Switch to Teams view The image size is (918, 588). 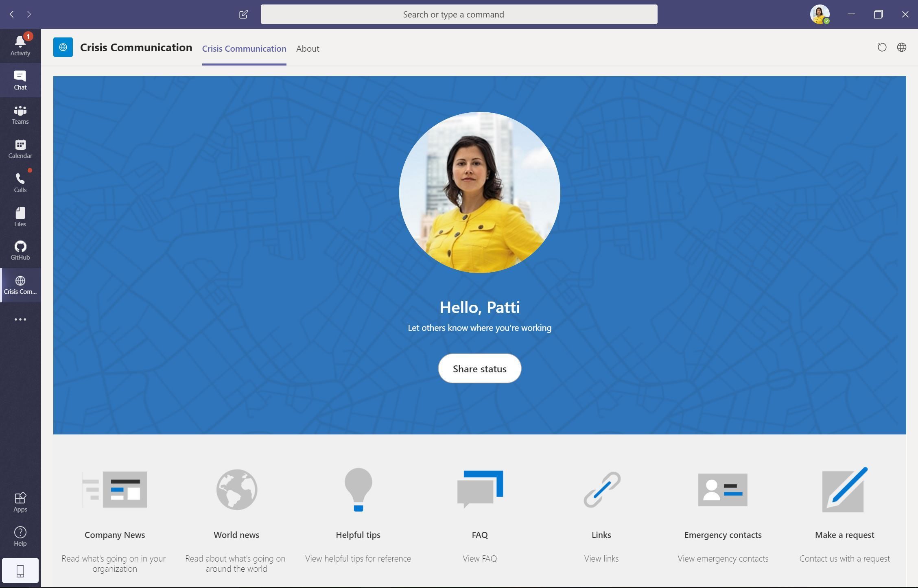pyautogui.click(x=20, y=114)
